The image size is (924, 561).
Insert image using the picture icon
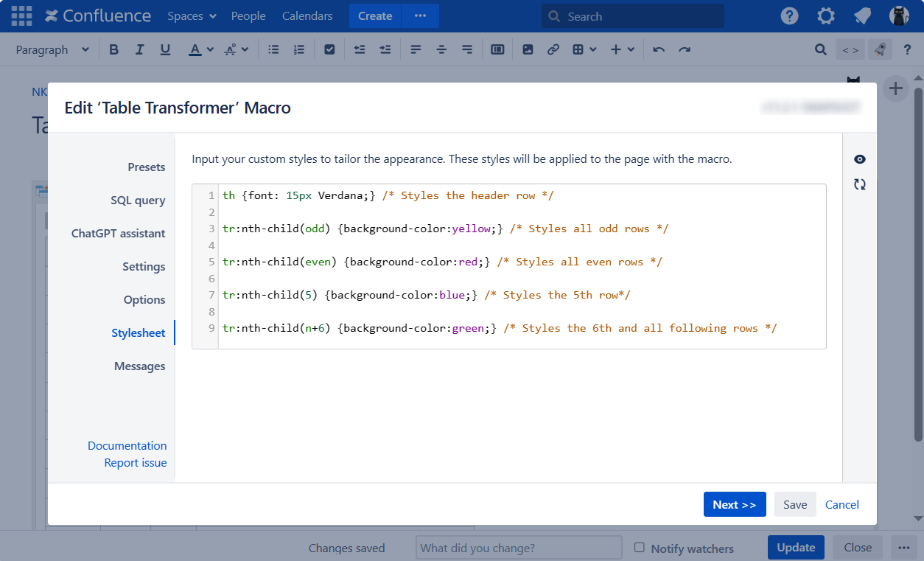point(528,49)
